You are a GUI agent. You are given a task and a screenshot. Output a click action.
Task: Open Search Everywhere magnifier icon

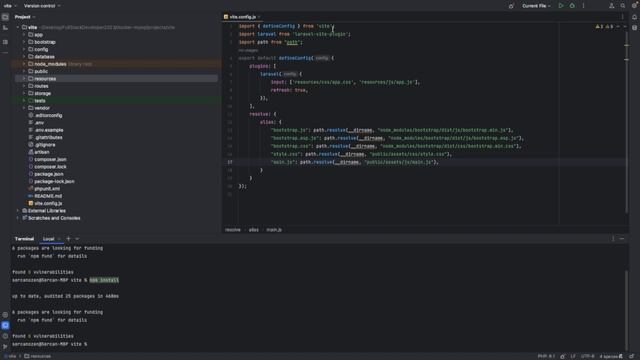pyautogui.click(x=623, y=6)
